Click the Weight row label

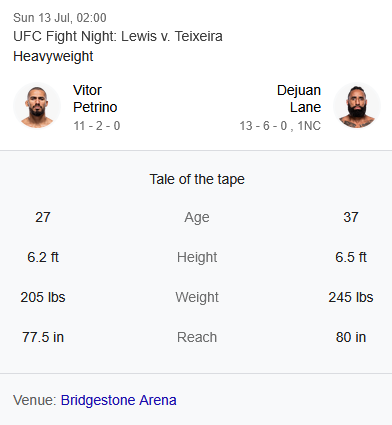(197, 297)
